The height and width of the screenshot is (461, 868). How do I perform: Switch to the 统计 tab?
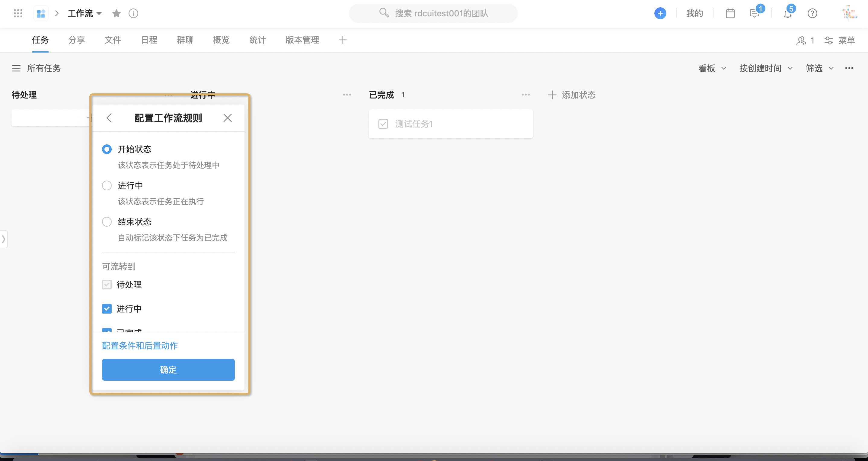click(258, 40)
